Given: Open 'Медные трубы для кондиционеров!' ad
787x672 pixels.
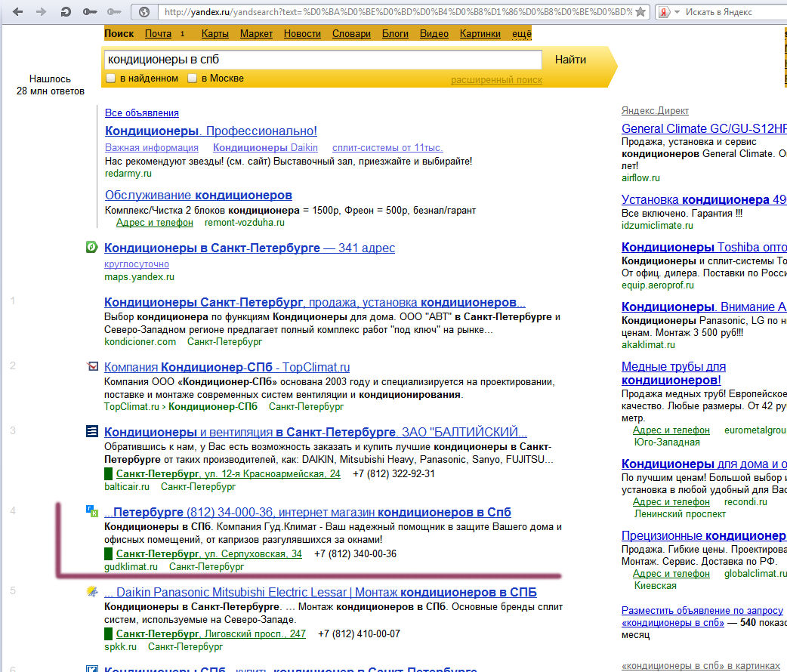Looking at the screenshot, I should [674, 374].
